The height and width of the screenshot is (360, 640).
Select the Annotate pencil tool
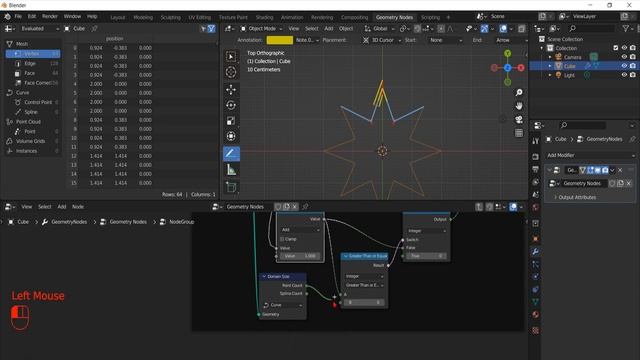(x=231, y=153)
